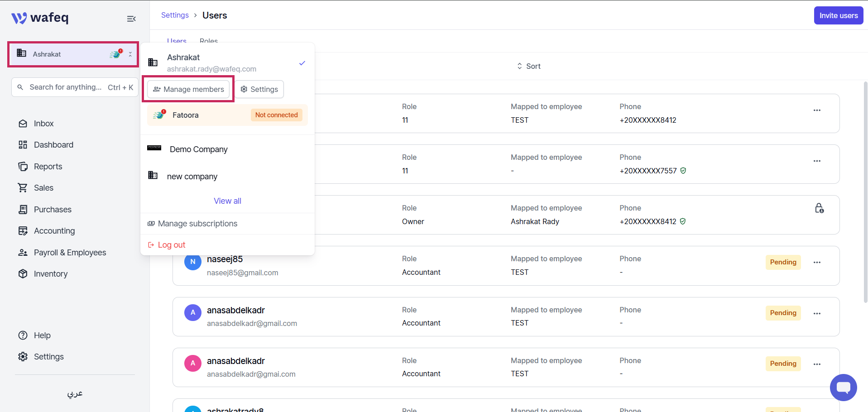
Task: Click the pink avatar of anasabdelkadr@gmai.com
Action: tap(193, 363)
